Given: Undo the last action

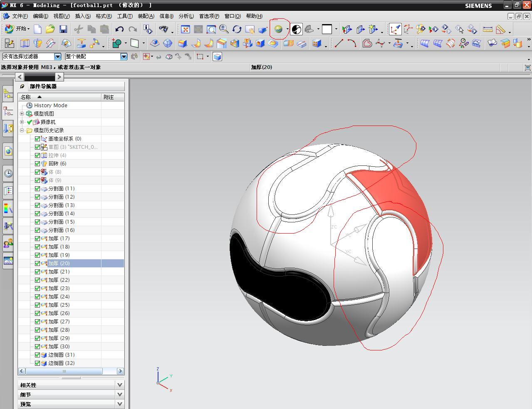Looking at the screenshot, I should click(x=119, y=29).
